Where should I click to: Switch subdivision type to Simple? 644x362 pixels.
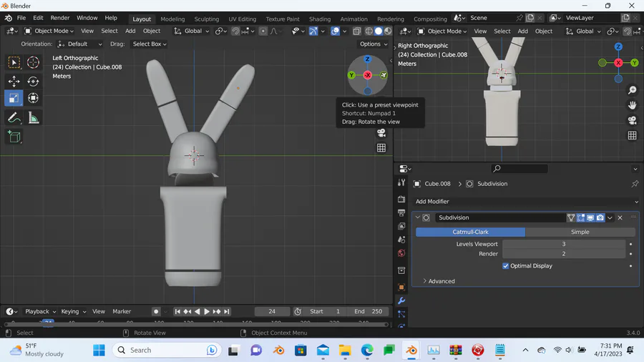(580, 232)
